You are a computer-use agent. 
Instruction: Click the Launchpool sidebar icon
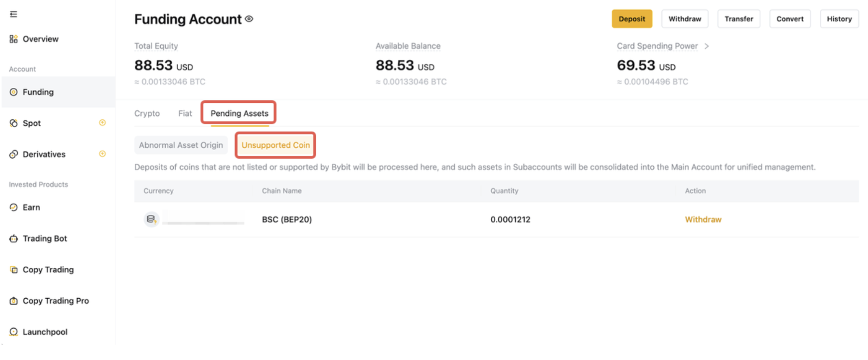[14, 332]
